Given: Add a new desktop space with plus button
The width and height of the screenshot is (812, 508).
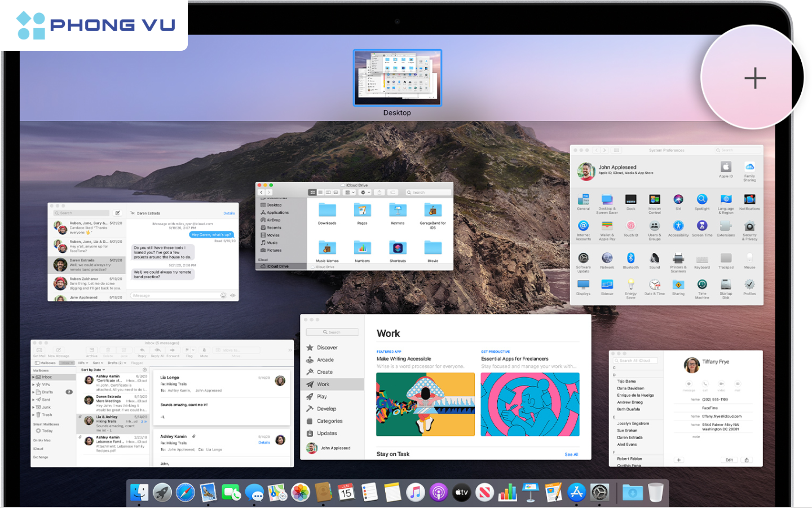Looking at the screenshot, I should click(754, 78).
